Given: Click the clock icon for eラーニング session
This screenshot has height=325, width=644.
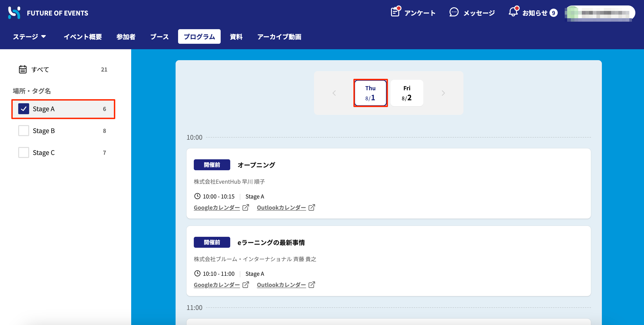Looking at the screenshot, I should click(x=197, y=273).
